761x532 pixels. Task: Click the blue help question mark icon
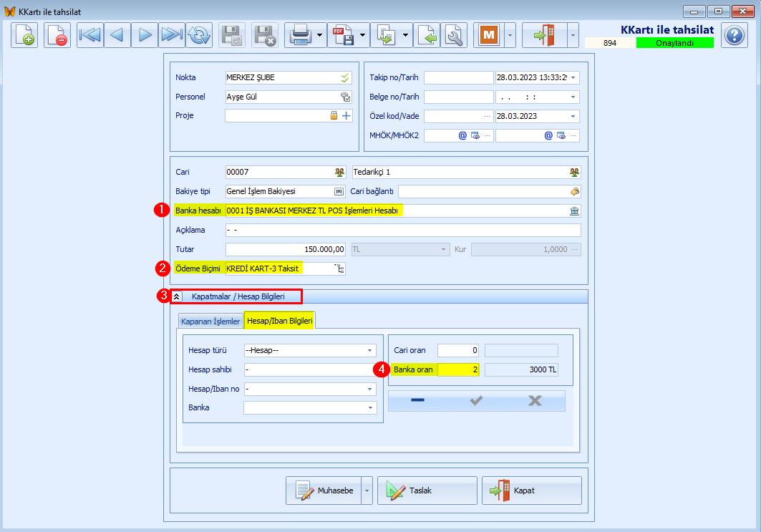[x=735, y=35]
